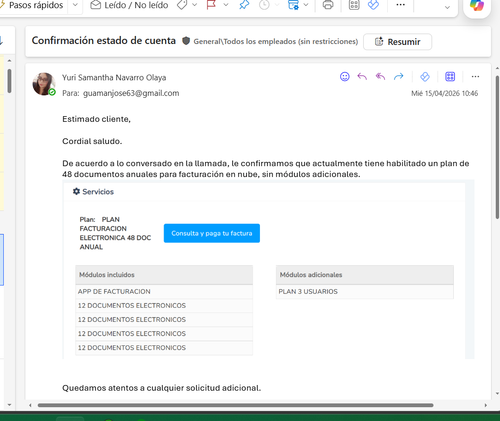This screenshot has width=500, height=421.
Task: Click the subject Confirmación estado de cuenta
Action: point(104,41)
